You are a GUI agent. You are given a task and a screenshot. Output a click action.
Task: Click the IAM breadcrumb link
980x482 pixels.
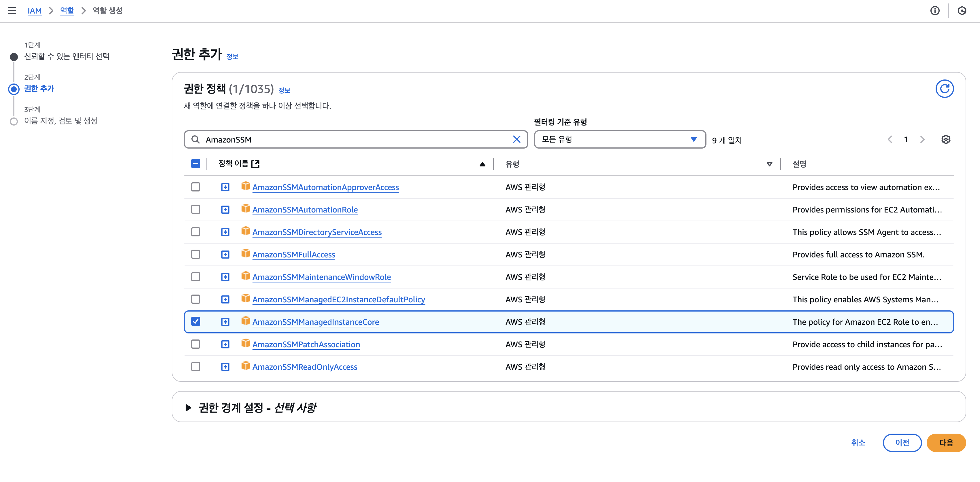(x=34, y=11)
